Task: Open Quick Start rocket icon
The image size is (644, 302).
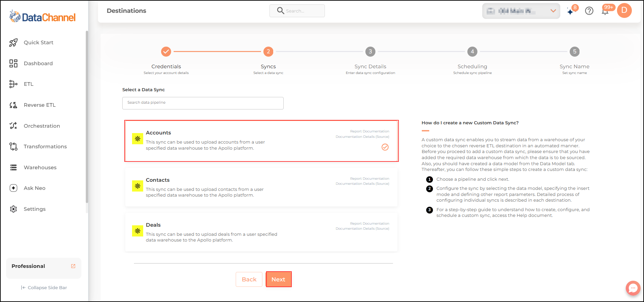Action: pyautogui.click(x=13, y=43)
